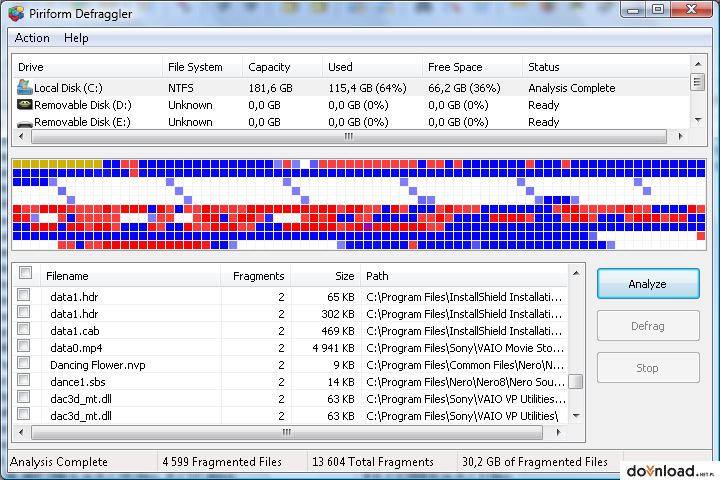720x480 pixels.
Task: Sort drives by Drive column header
Action: click(87, 67)
